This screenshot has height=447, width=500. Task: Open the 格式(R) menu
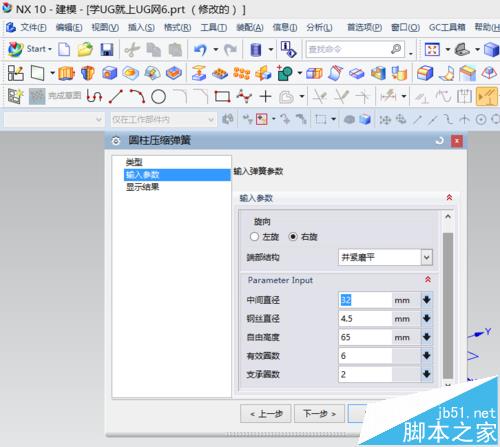pyautogui.click(x=178, y=27)
